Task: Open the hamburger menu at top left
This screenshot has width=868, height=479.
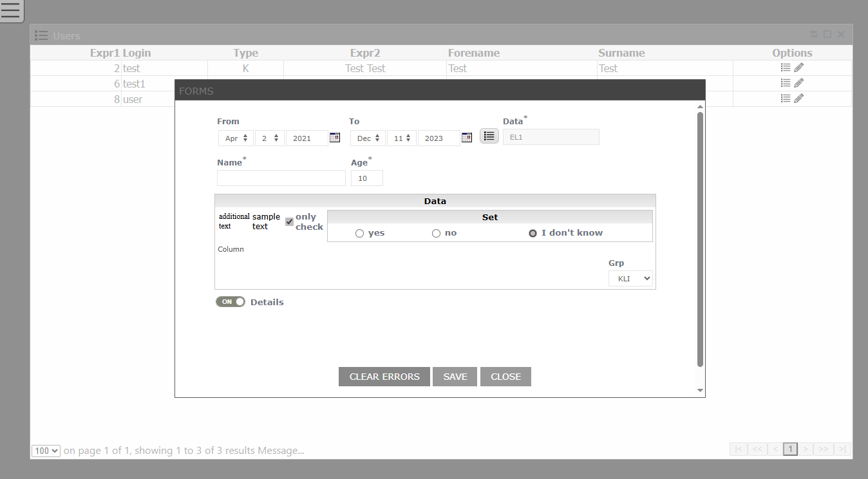Action: tap(11, 11)
